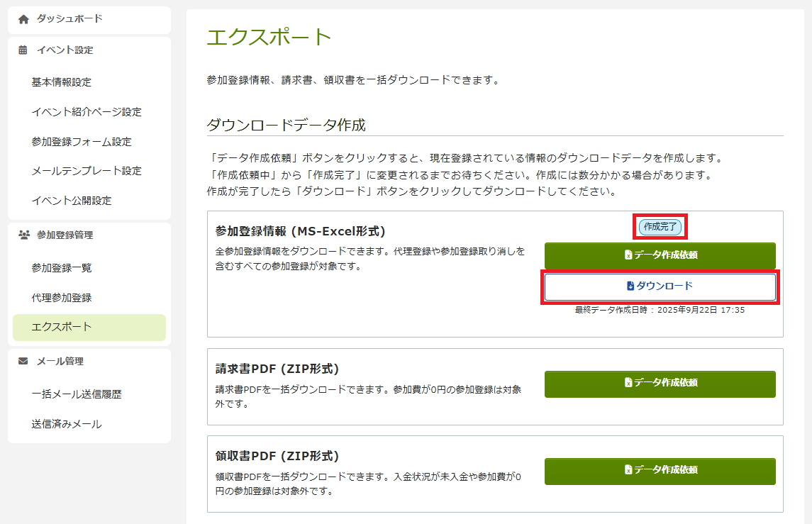Navigate to 参加登録一覧
This screenshot has width=812, height=524.
(x=62, y=268)
